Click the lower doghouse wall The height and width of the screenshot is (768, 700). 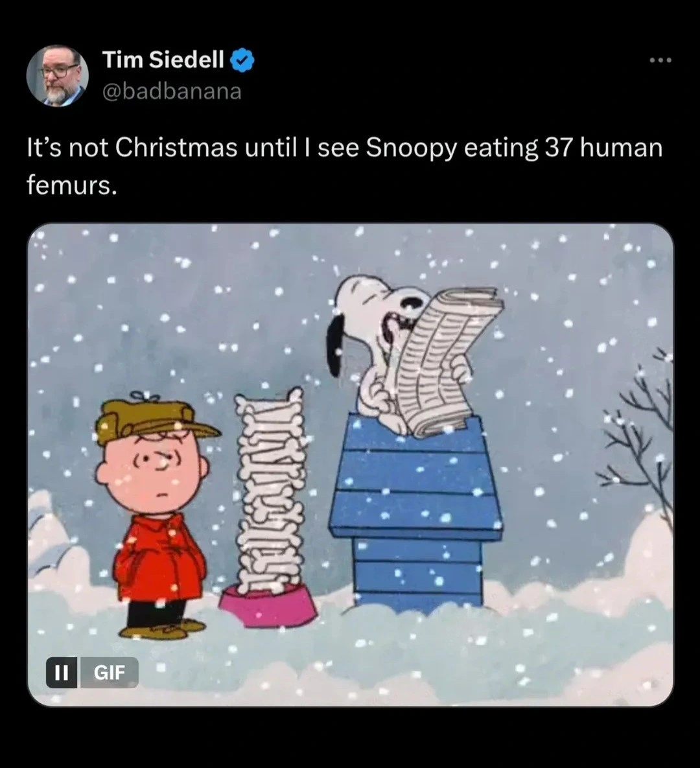click(418, 573)
